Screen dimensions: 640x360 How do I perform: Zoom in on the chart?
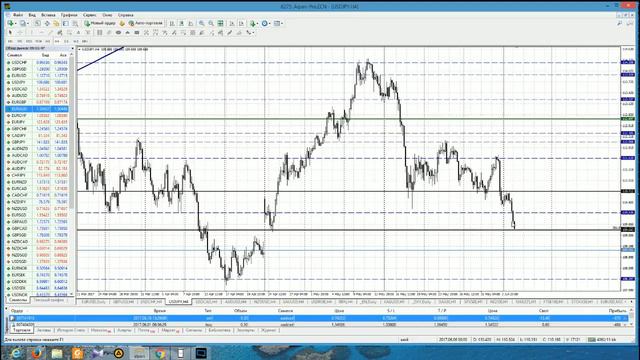202,23
